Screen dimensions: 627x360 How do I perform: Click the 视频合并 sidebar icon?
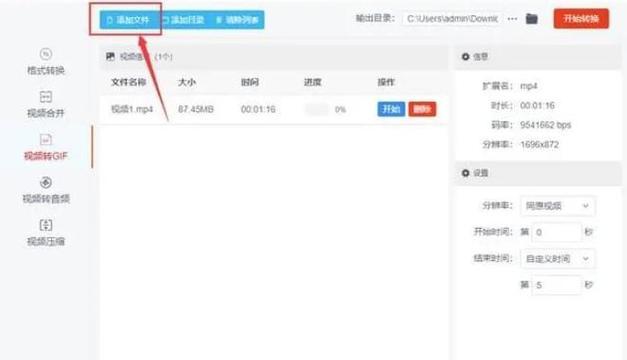pos(46,97)
